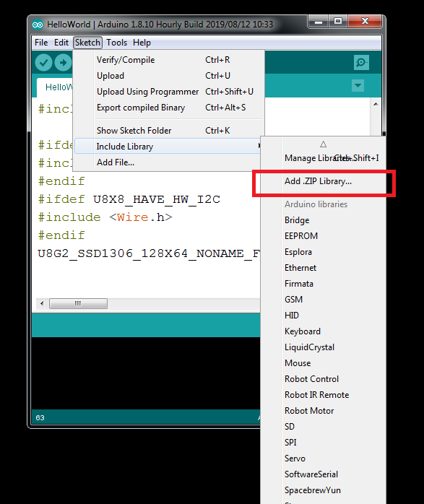Click the vertical scrollbar up arrow

point(376,104)
